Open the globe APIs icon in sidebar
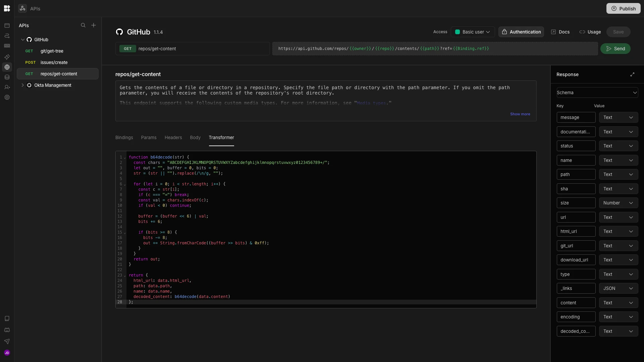Viewport: 644px width, 362px height. (x=7, y=67)
